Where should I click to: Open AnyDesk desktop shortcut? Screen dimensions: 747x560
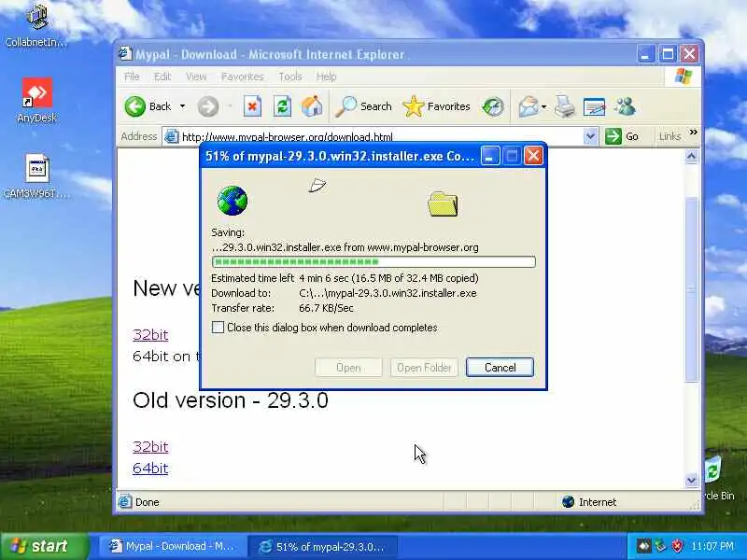pyautogui.click(x=36, y=101)
